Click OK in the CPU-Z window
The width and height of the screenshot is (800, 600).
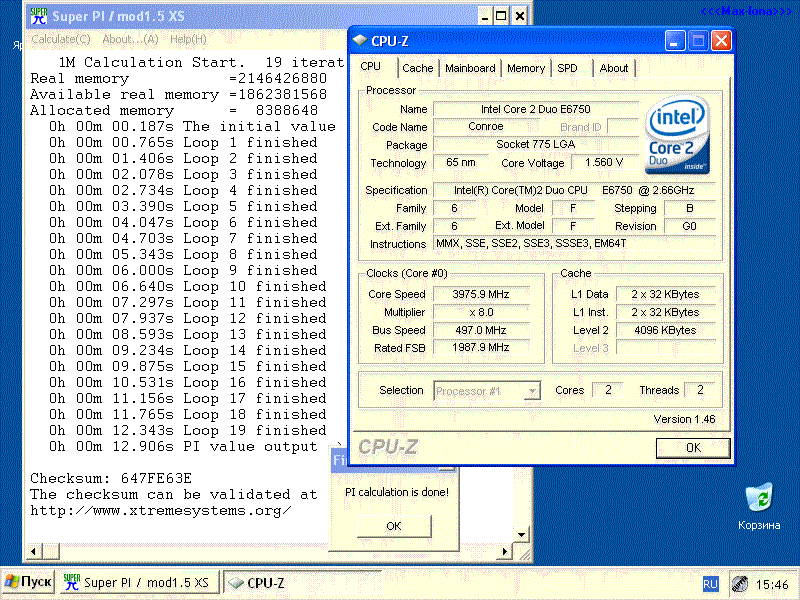(693, 448)
